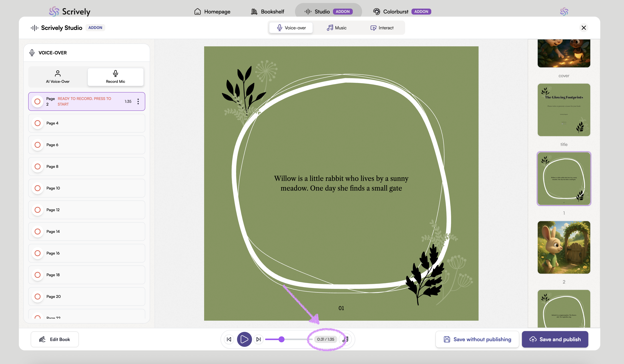The height and width of the screenshot is (364, 624).
Task: Click the playback progress slider handle
Action: point(281,339)
